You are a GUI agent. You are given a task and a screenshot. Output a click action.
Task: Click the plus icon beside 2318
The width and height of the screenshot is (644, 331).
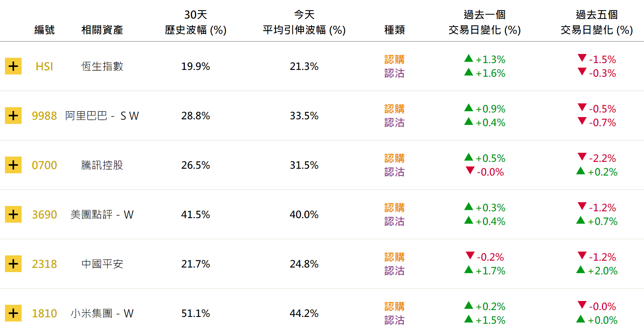pos(13,264)
